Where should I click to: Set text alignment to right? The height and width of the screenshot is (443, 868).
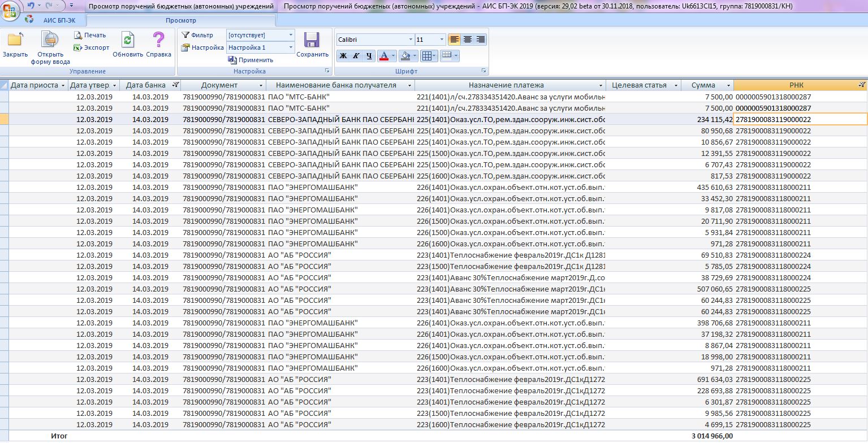pos(481,40)
